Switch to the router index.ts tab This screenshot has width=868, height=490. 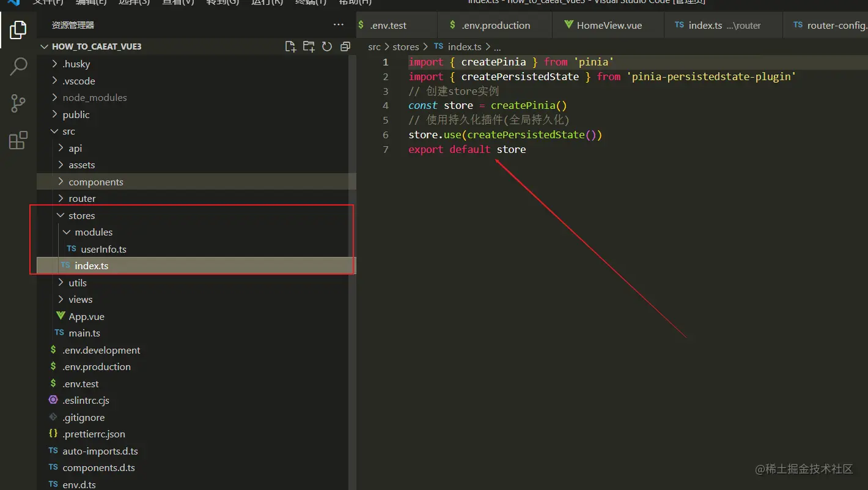click(723, 25)
